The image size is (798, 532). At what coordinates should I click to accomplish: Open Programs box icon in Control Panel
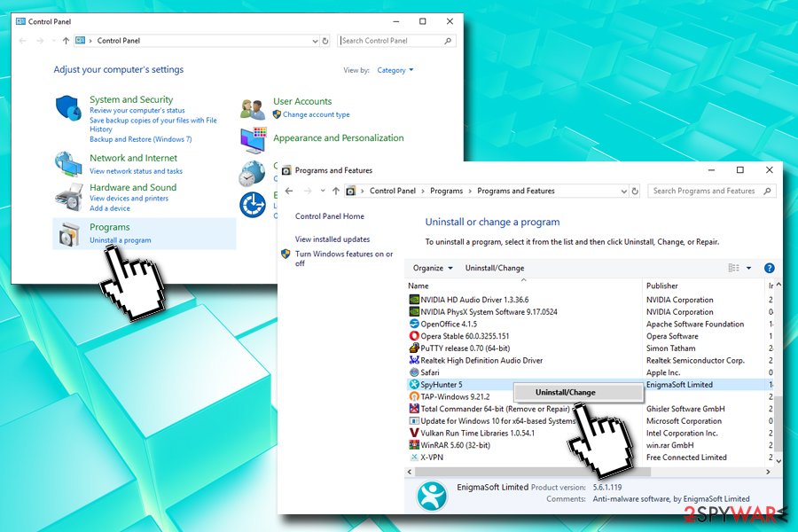tap(69, 234)
